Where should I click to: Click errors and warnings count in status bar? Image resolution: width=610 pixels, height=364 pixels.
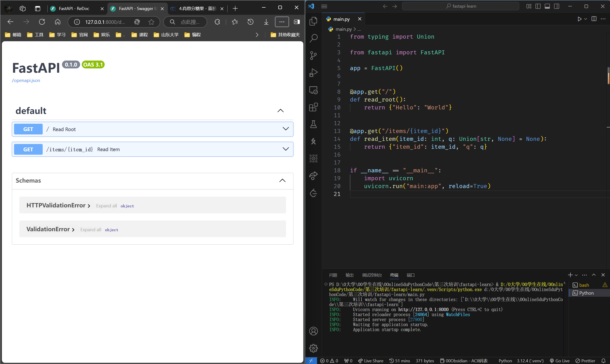[329, 361]
